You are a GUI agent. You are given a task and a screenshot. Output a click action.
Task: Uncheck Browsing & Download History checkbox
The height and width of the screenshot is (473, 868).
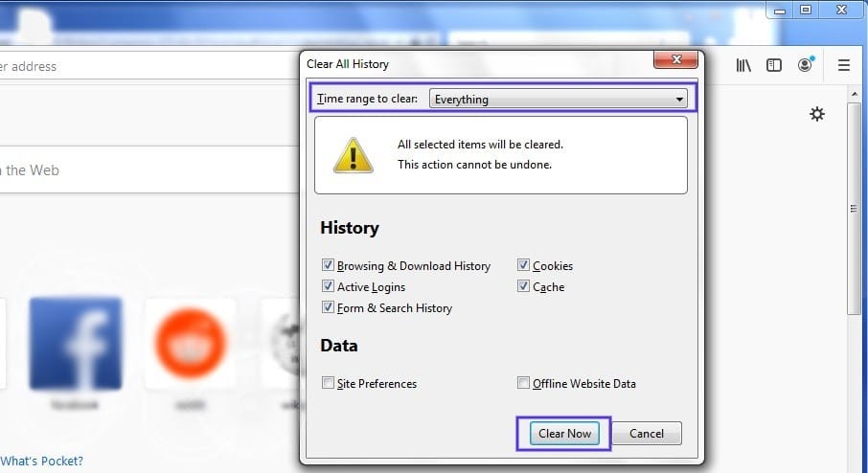pos(329,266)
